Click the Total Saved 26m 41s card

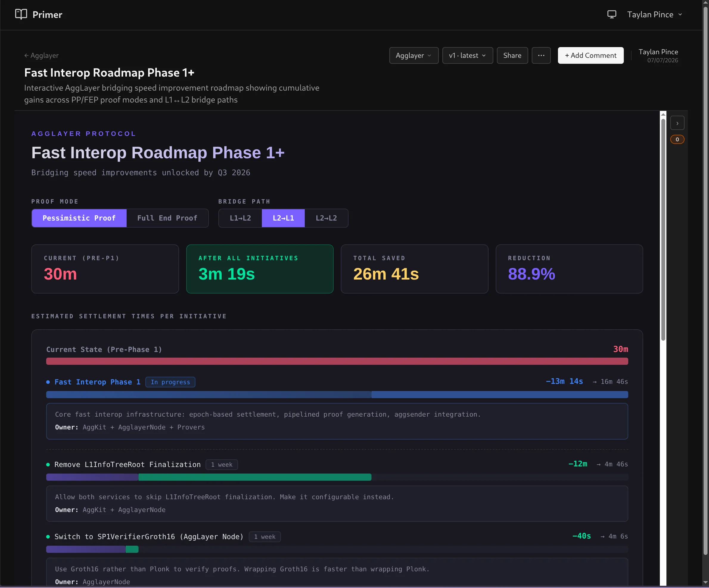415,269
